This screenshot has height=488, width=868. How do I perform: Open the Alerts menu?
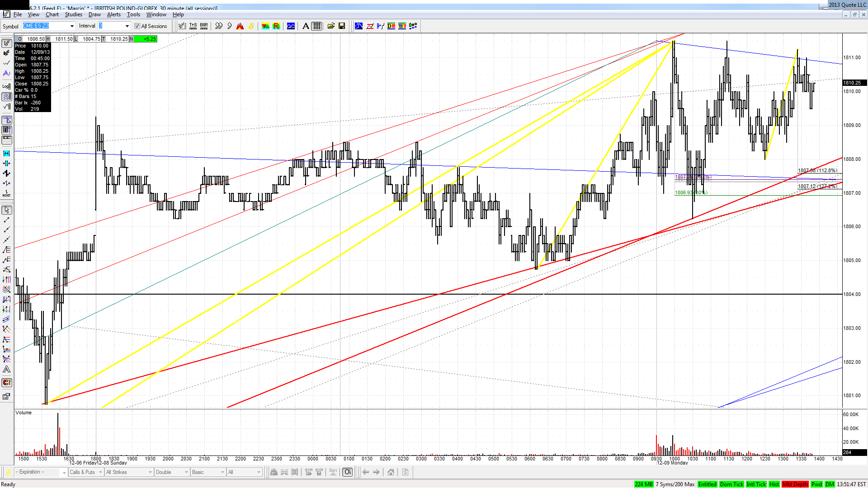pyautogui.click(x=114, y=14)
